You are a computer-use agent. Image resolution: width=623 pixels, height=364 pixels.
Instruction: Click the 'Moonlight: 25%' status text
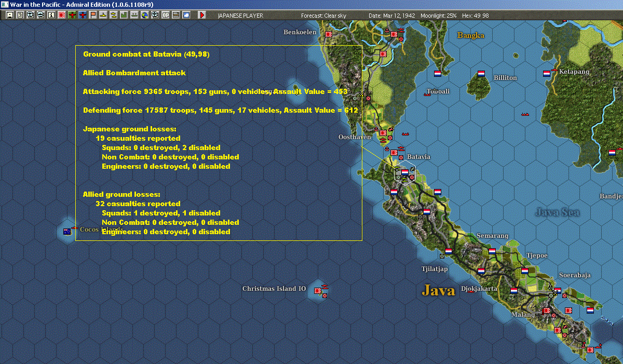coord(439,16)
